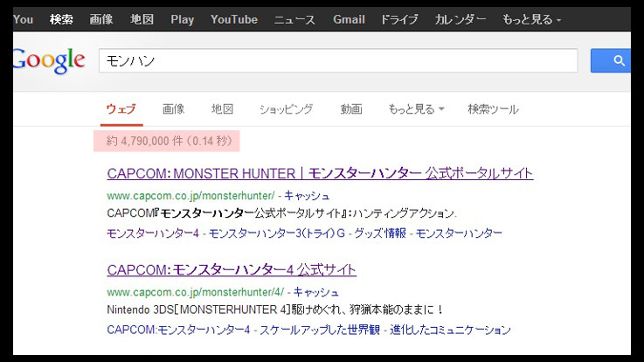This screenshot has height=362, width=644.
Task: Open 進化したコミュニケーション sitelink
Action: click(450, 330)
